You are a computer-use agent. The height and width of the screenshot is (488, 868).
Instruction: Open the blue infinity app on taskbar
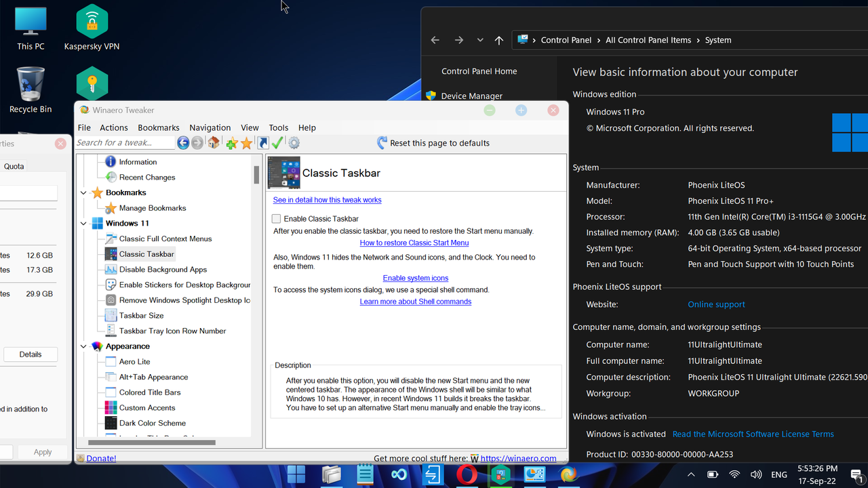click(399, 474)
